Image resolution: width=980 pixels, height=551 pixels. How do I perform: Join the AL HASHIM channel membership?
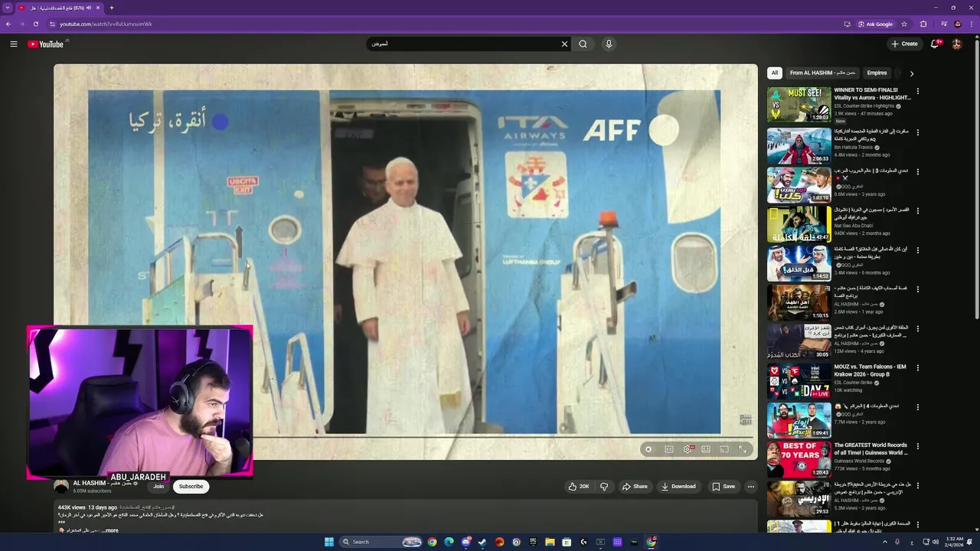[x=158, y=486]
